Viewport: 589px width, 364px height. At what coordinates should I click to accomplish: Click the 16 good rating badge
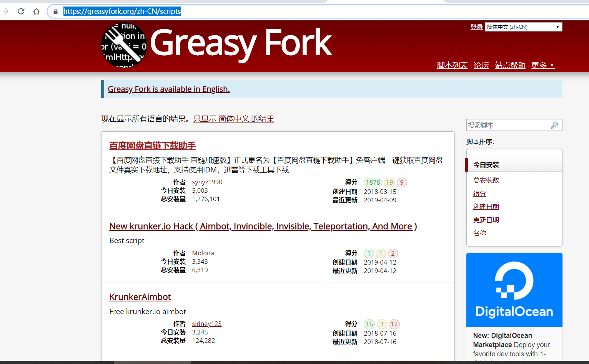point(369,324)
